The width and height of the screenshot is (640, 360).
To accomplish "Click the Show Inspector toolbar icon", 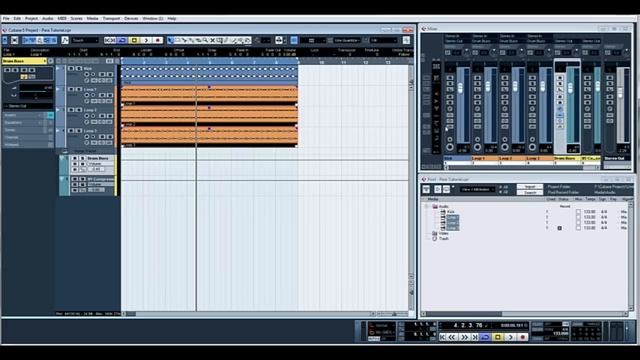I will coord(25,40).
